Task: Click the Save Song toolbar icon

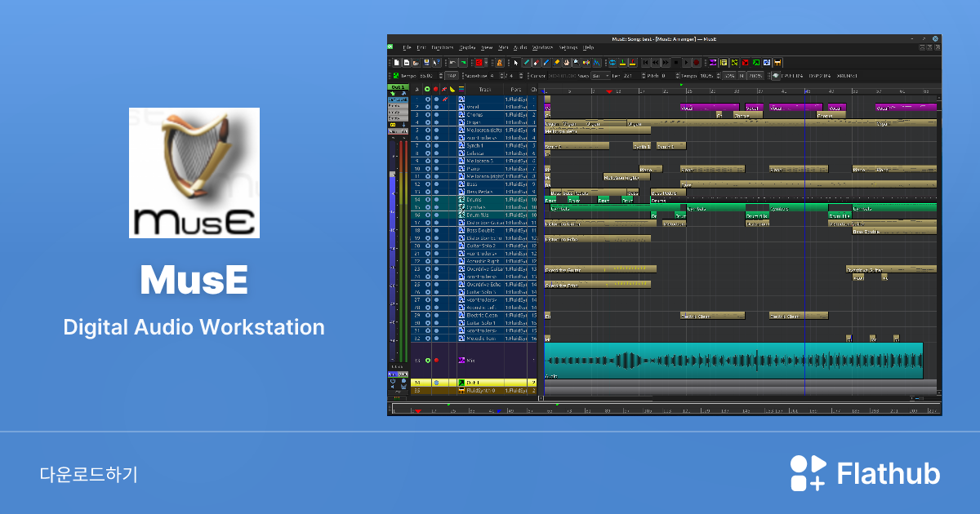Action: pyautogui.click(x=425, y=63)
